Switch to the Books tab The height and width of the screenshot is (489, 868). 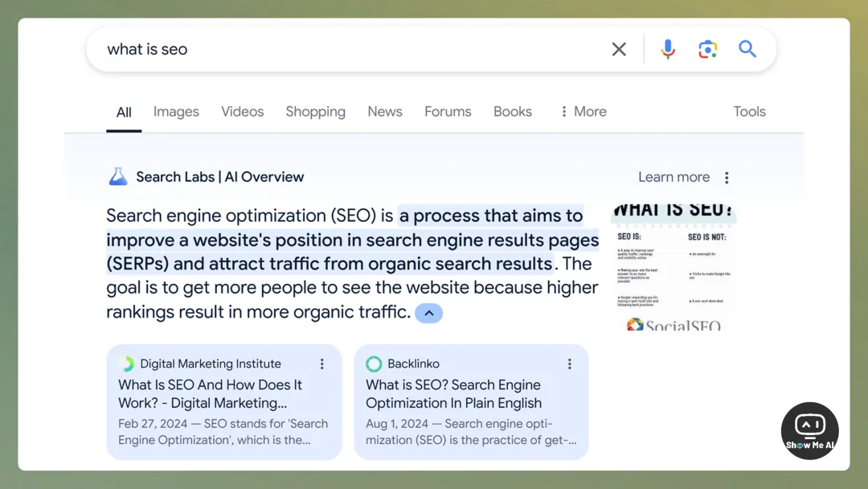point(513,112)
